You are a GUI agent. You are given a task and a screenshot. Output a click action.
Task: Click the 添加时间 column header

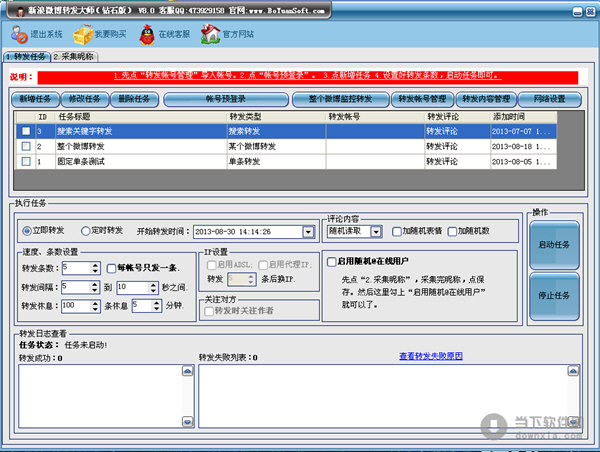pos(523,117)
